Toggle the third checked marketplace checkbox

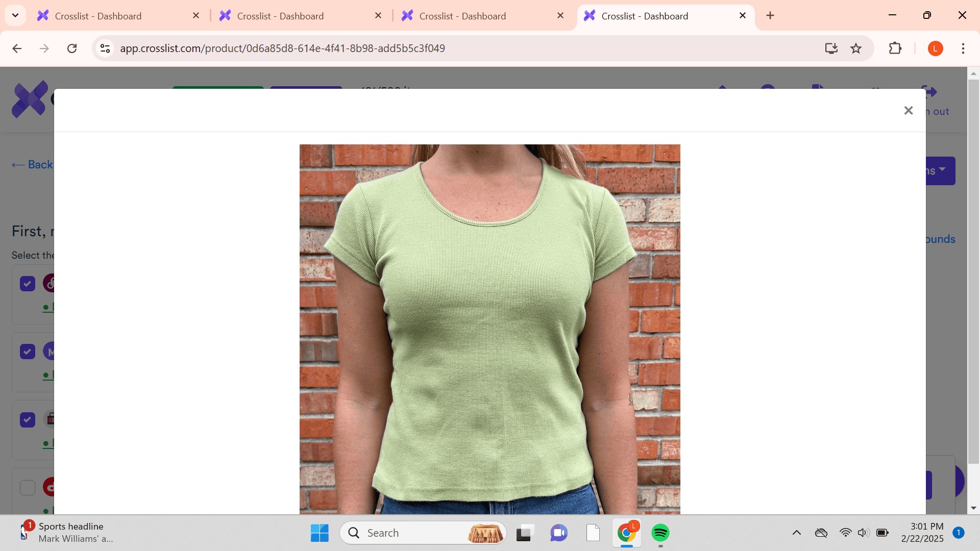pos(28,420)
